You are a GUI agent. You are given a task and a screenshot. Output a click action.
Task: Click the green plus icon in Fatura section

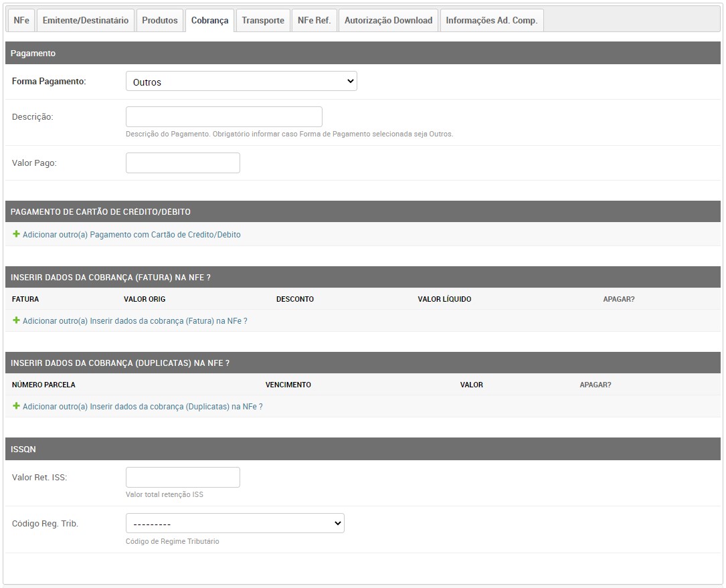pos(16,320)
